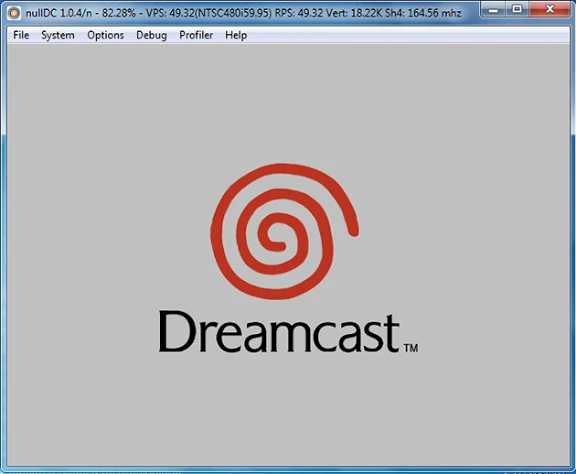Click the red Dreamcast swirl logo
576x474 pixels.
click(284, 231)
